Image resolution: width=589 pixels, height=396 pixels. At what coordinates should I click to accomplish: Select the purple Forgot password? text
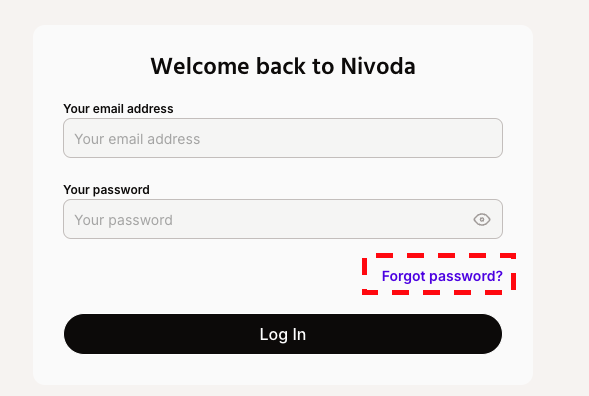click(442, 276)
